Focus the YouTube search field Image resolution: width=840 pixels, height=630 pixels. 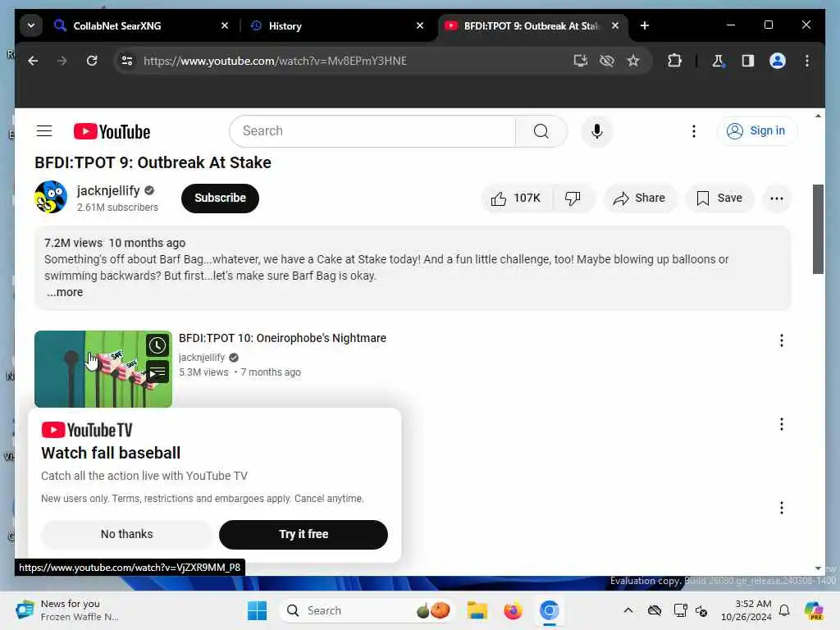tap(372, 131)
